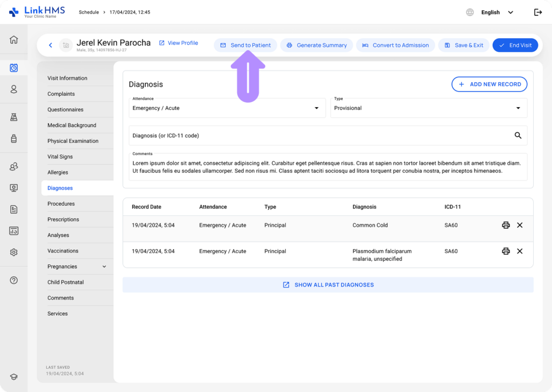This screenshot has width=552, height=392.
Task: Click the 17/04/2024, 12:45 breadcrumb
Action: (x=130, y=12)
